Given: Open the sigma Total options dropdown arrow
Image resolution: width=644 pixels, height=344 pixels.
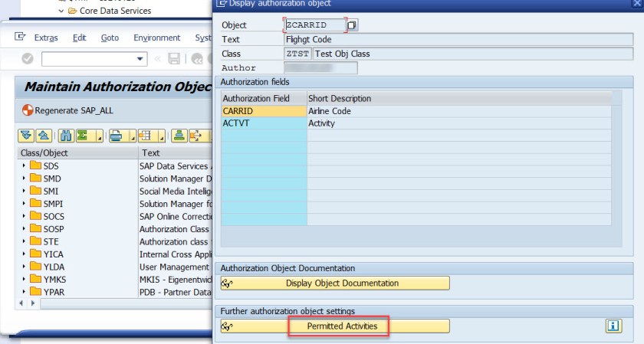Looking at the screenshot, I should 99,136.
